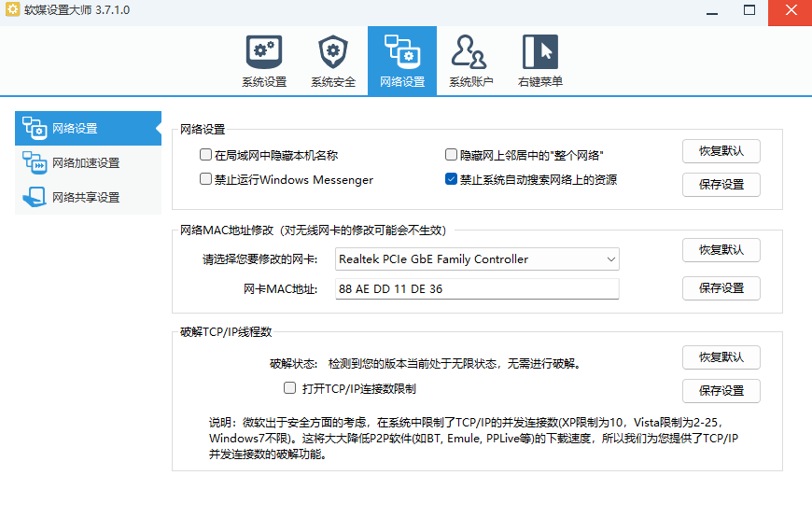Screen dimensions: 812x531
Task: Click 保存设置 in MAC address section
Action: [x=721, y=288]
